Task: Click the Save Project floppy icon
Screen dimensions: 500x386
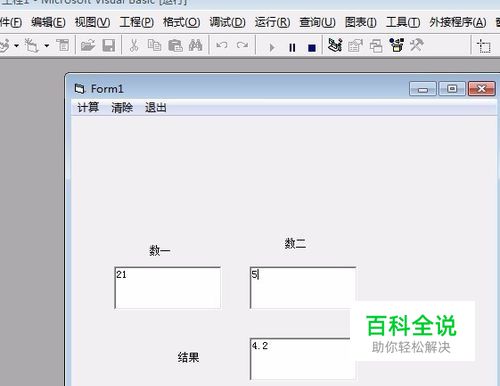Action: pos(109,45)
